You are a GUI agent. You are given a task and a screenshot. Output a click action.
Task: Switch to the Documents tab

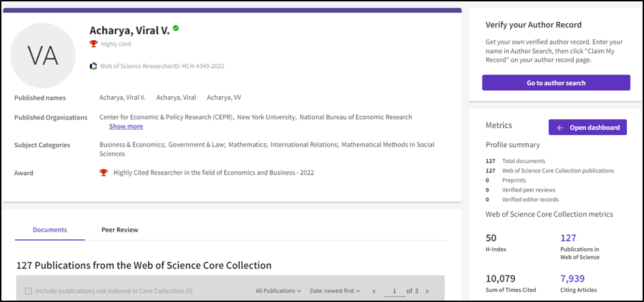(50, 230)
